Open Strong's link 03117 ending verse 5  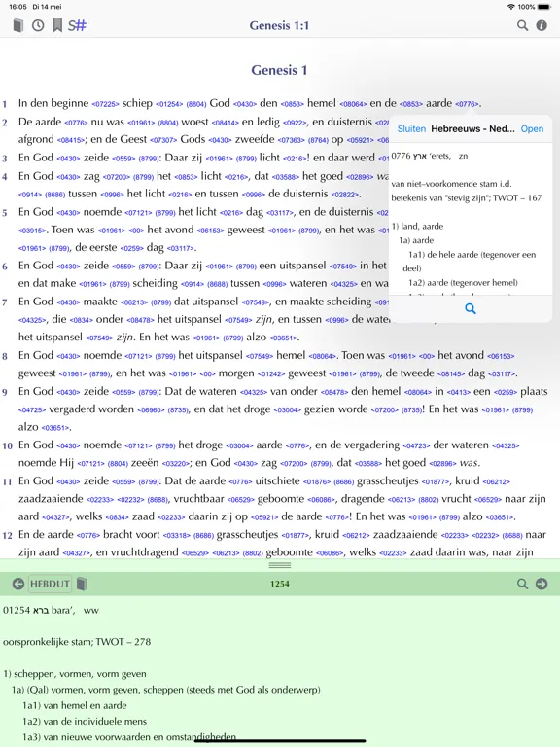(x=181, y=248)
